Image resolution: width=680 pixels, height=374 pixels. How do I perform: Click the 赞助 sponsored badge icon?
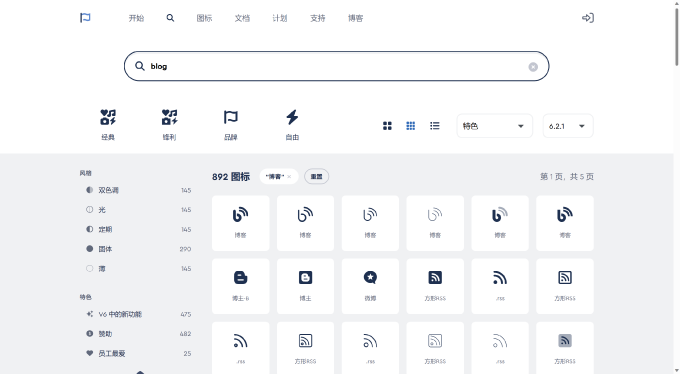tap(90, 334)
